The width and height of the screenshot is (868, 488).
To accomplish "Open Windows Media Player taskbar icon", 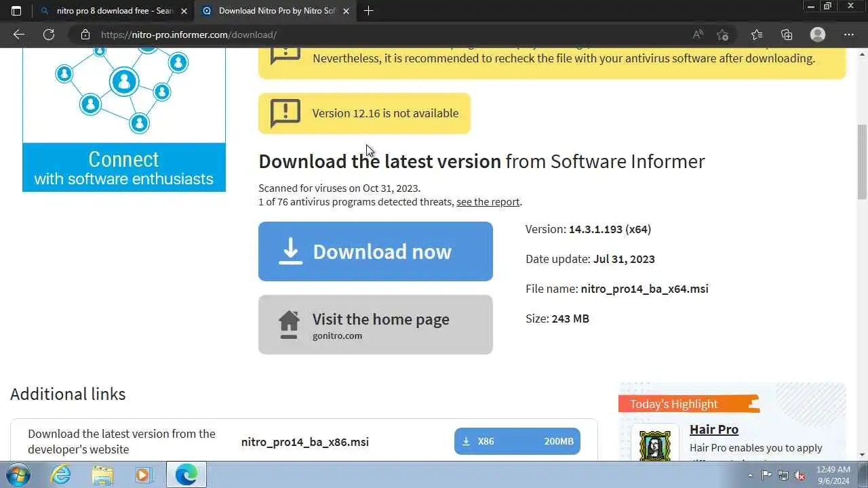I will click(143, 474).
